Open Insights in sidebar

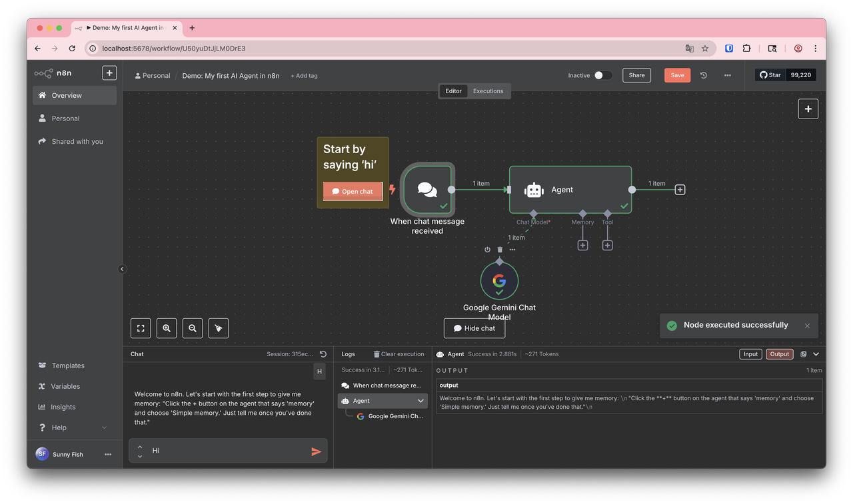75,407
